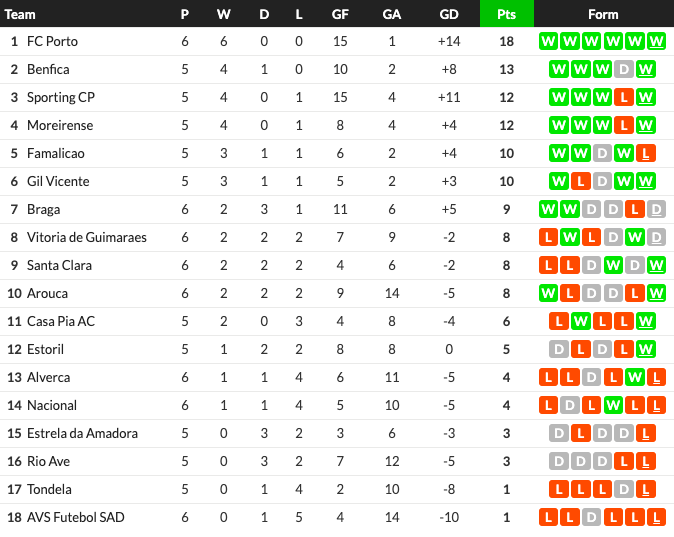
Task: Click Alverca's green W form badge
Action: (x=634, y=377)
